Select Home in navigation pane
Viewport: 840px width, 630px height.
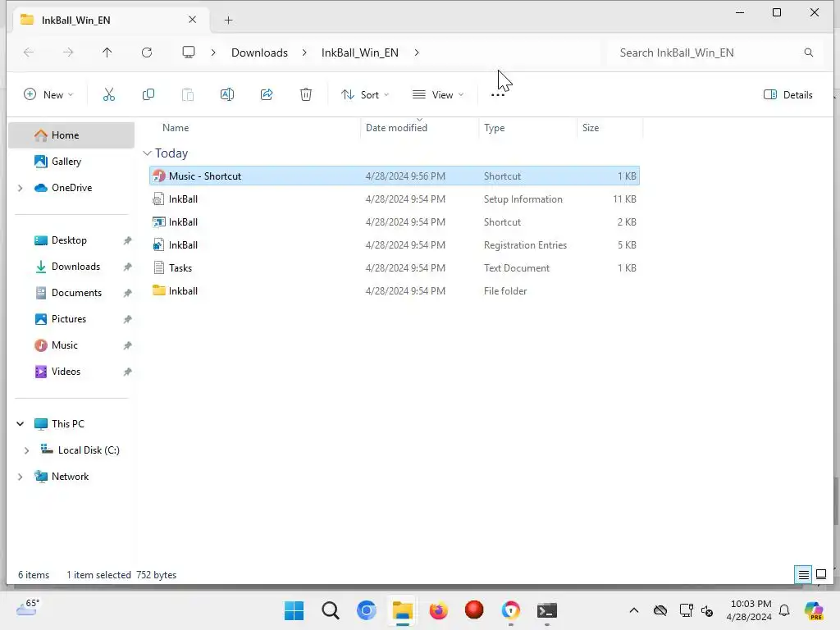point(71,135)
